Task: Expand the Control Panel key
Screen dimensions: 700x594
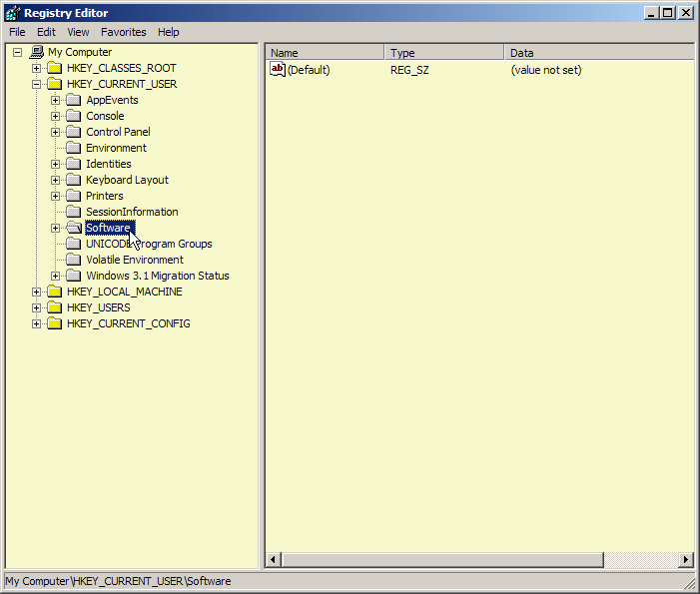Action: 55,132
